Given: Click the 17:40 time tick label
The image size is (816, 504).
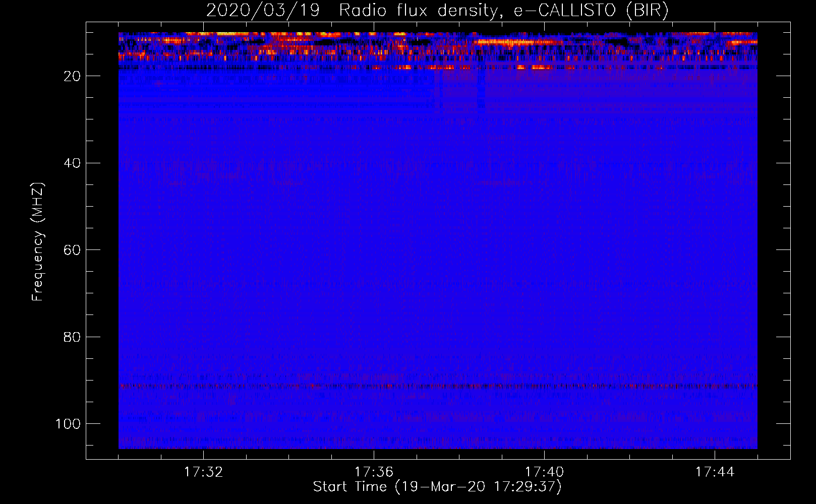Looking at the screenshot, I should coord(544,472).
